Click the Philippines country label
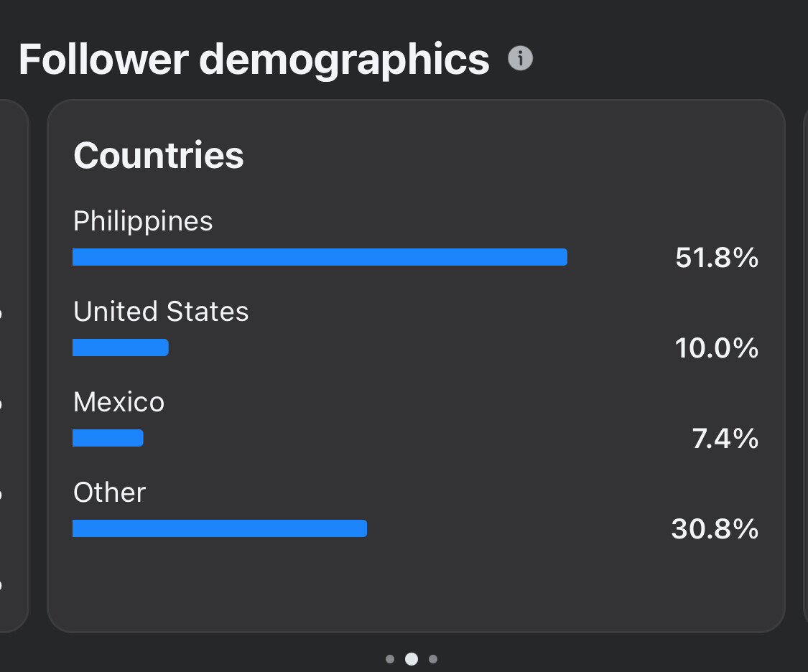808x672 pixels. pos(143,223)
